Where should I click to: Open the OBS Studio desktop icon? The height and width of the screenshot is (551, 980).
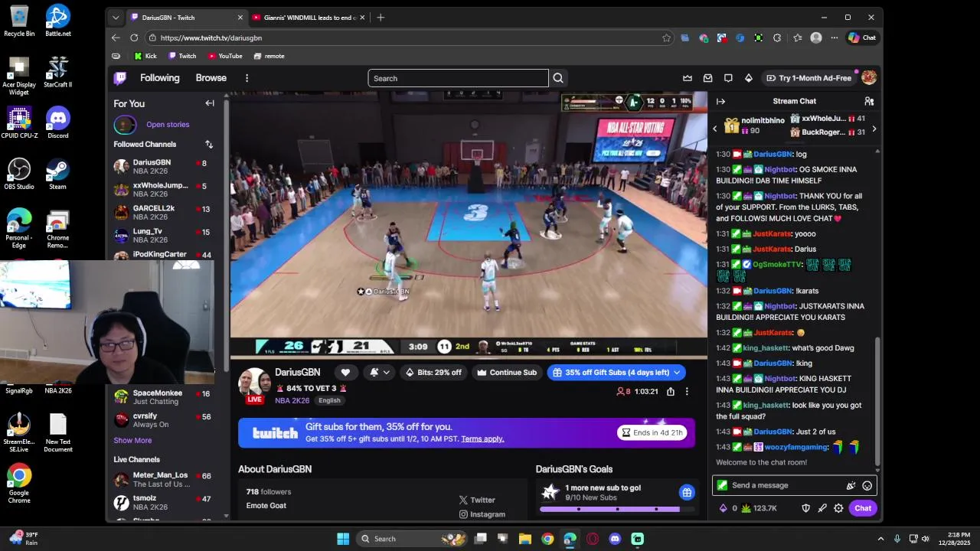click(19, 174)
